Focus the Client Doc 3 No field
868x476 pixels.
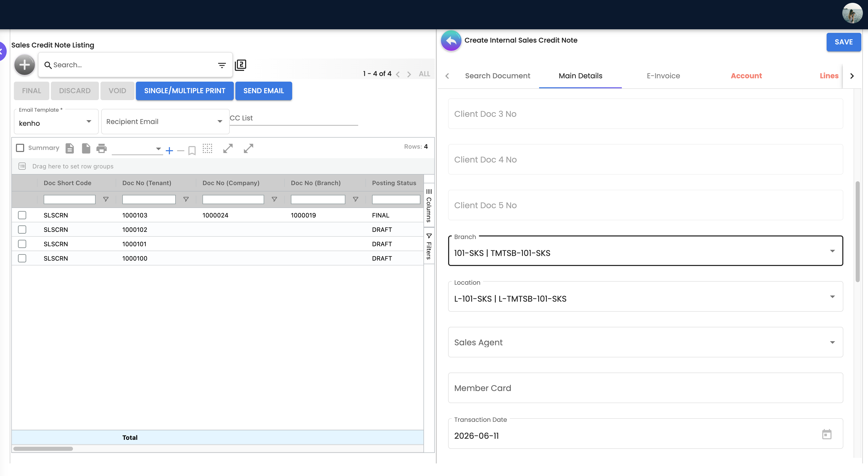[646, 114]
